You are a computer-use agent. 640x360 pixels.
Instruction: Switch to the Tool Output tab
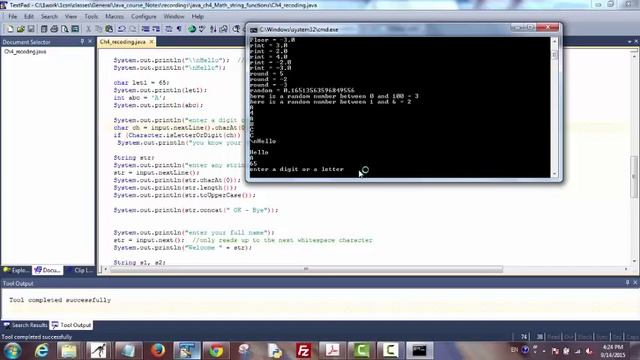71,325
